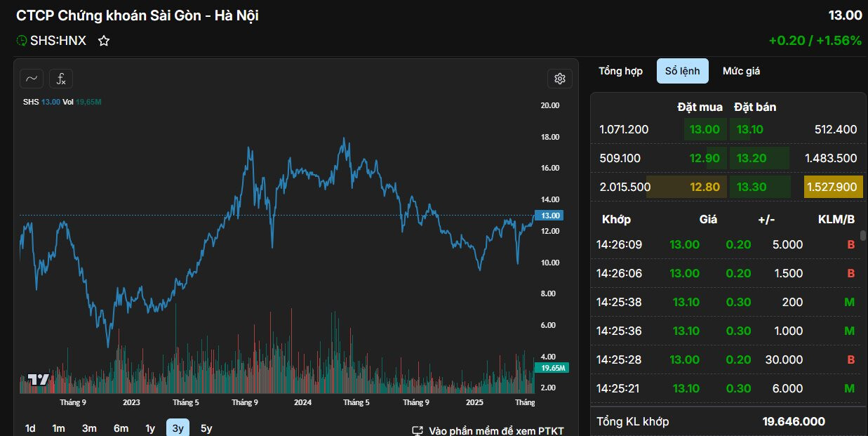Click the green clock icon beside SHS:HNX
Viewport: 868px width, 436px height.
point(21,41)
